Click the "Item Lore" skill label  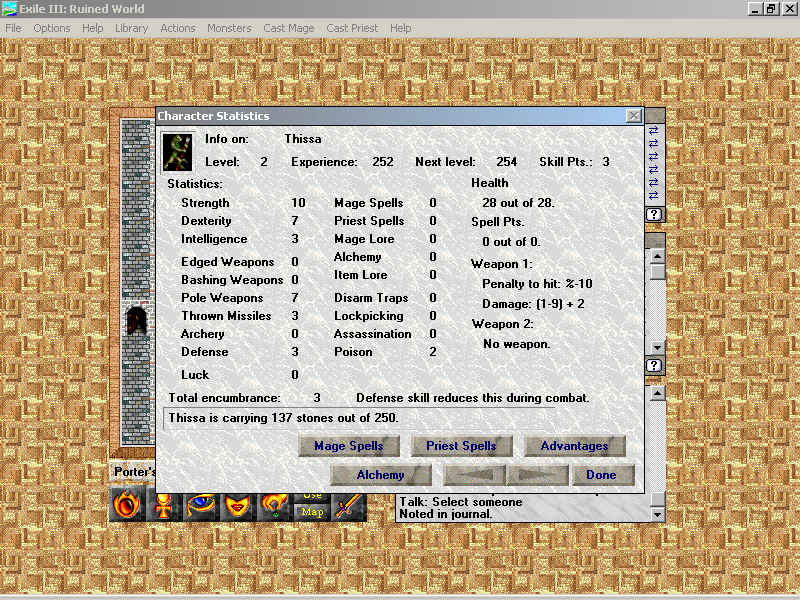360,275
